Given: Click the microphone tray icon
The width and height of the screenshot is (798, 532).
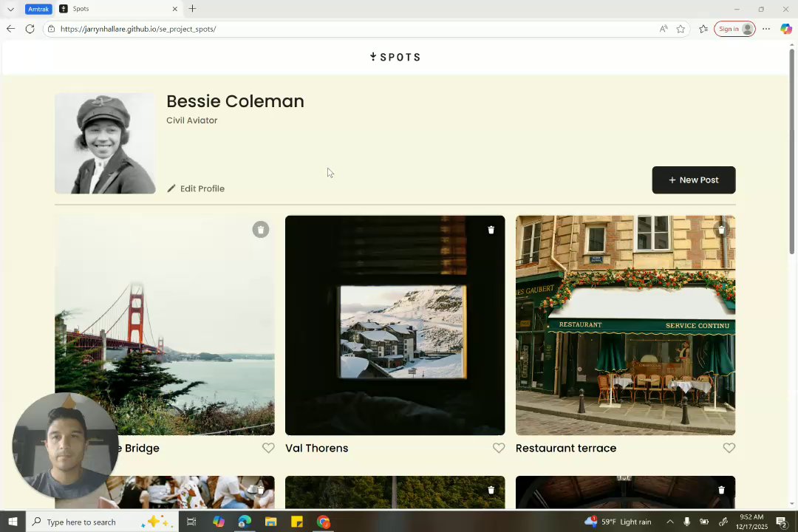Looking at the screenshot, I should click(686, 522).
